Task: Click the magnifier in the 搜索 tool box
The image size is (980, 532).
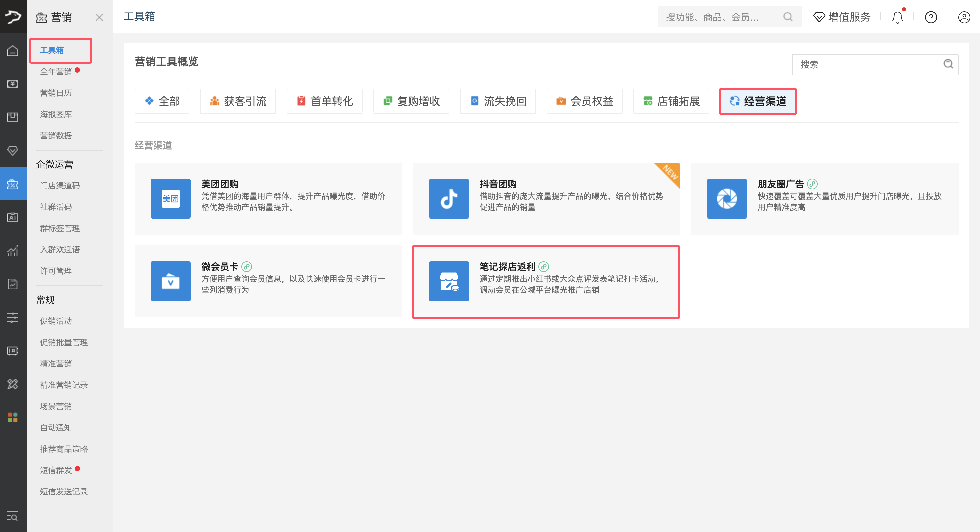Action: coord(948,64)
